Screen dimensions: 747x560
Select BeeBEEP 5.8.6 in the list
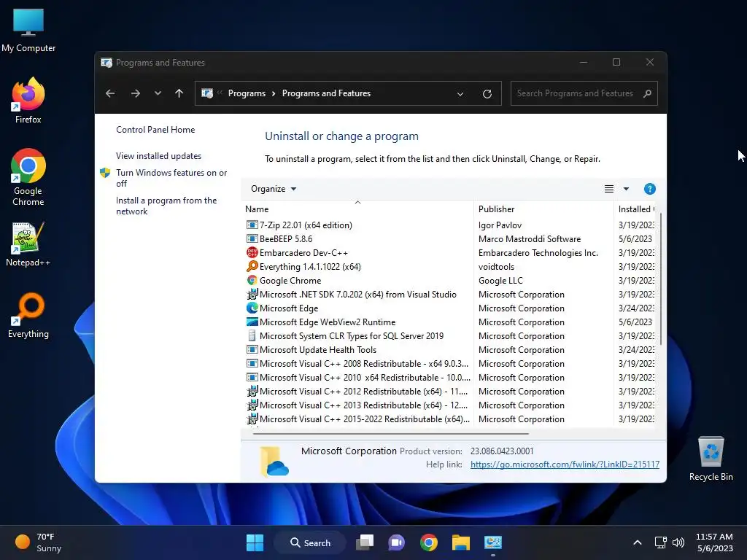coord(449,239)
